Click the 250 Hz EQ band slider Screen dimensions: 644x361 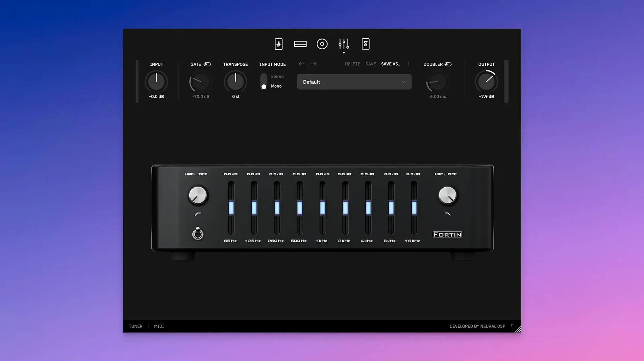[277, 208]
